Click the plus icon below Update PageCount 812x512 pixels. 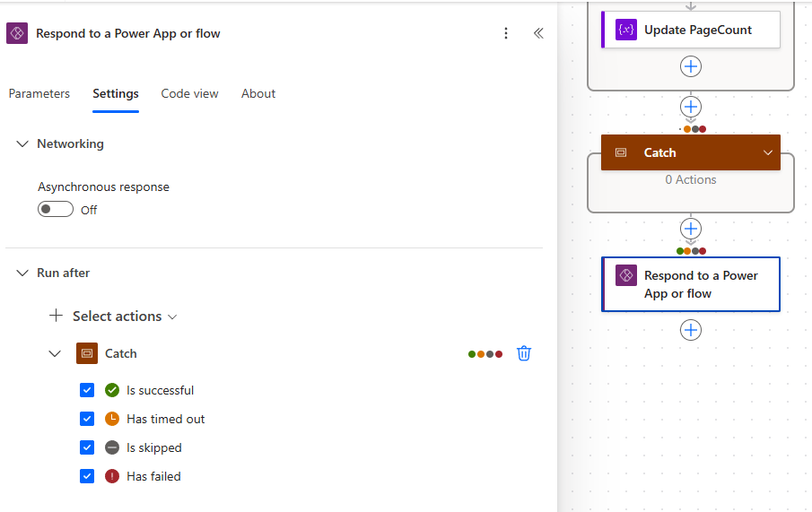click(x=690, y=66)
